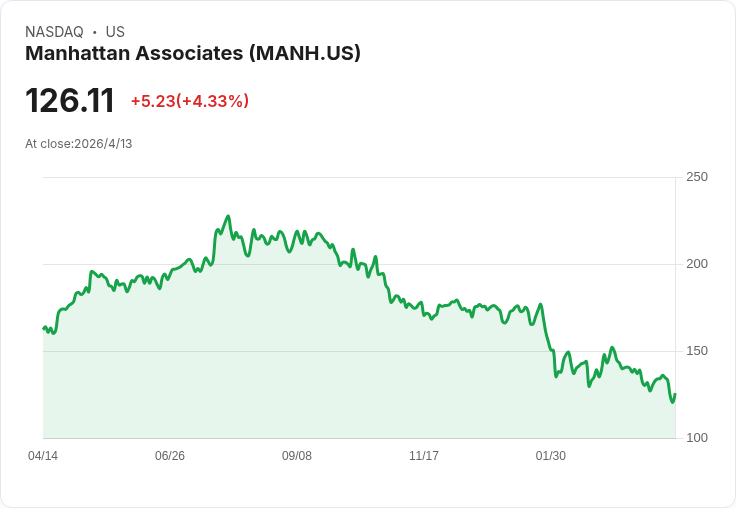This screenshot has width=736, height=508.
Task: Click the highest peak of the price line
Action: (x=228, y=216)
